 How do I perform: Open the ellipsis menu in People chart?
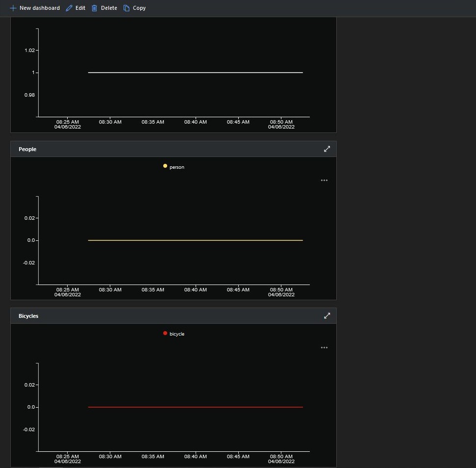pyautogui.click(x=324, y=181)
